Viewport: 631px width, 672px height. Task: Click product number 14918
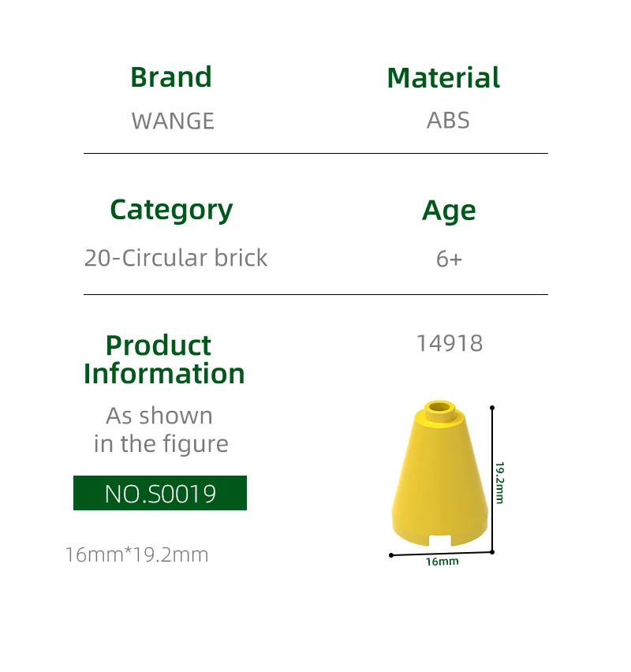pos(450,343)
